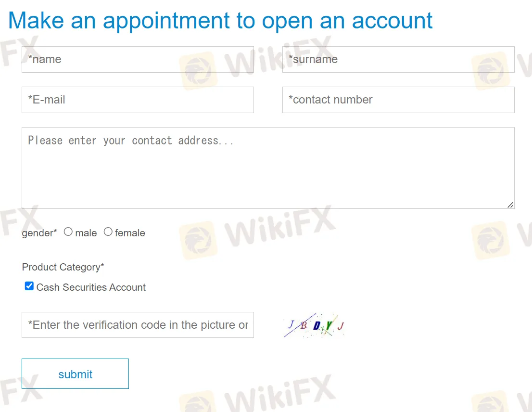Click the "Make an appointment" page heading
This screenshot has width=532, height=412.
click(220, 21)
